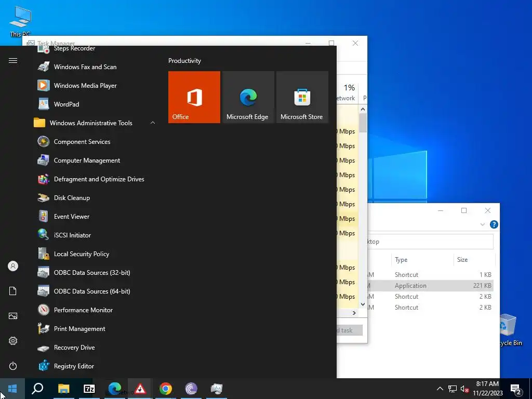Expand the Start menu hamburger button
532x399 pixels.
(13, 60)
